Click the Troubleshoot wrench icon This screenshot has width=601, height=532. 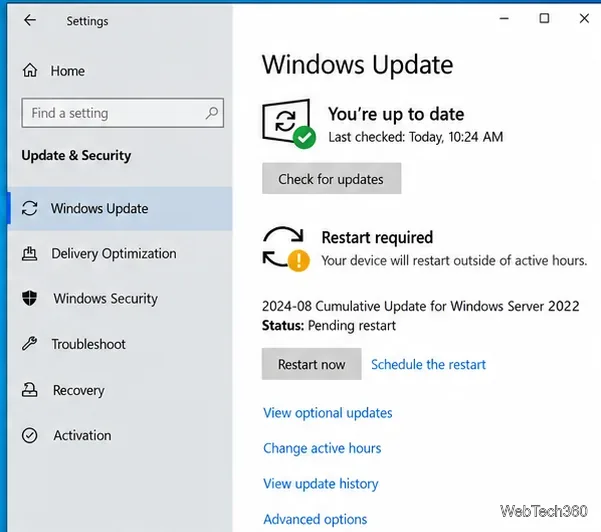[x=30, y=344]
